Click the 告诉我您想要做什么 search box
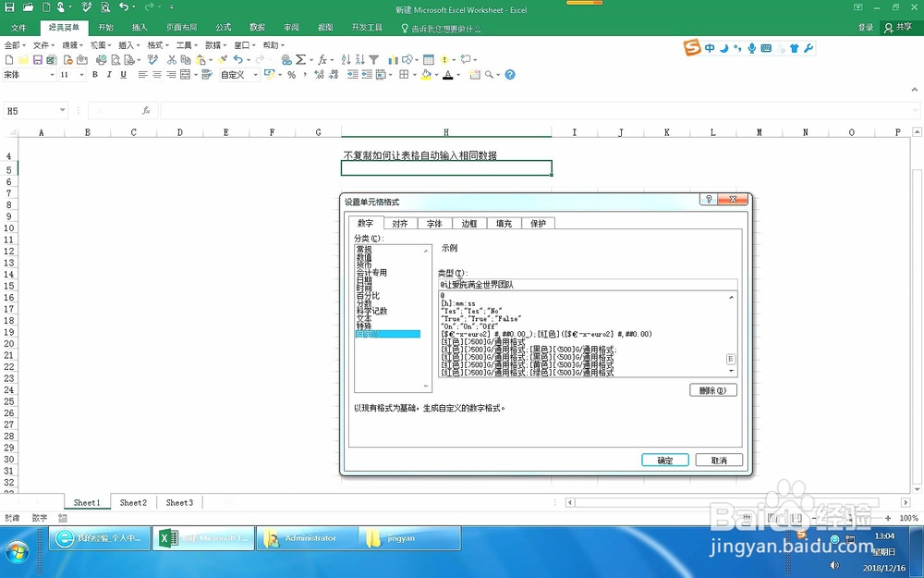 [441, 28]
